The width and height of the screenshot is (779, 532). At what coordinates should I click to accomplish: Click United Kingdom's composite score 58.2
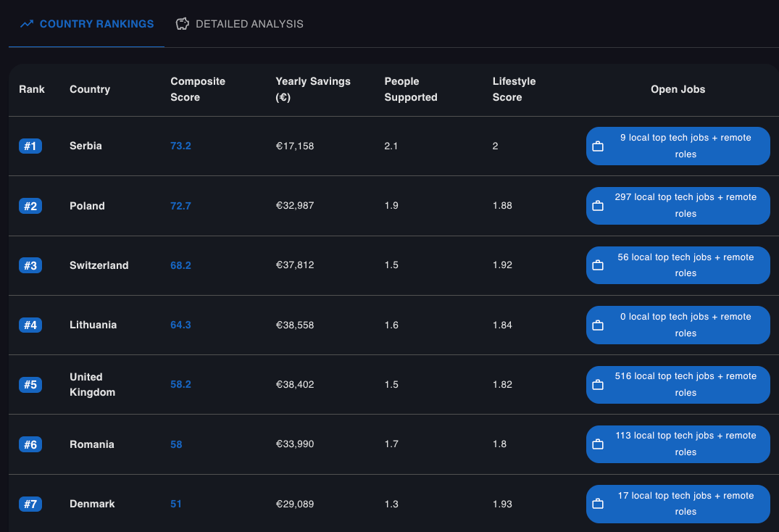click(181, 384)
